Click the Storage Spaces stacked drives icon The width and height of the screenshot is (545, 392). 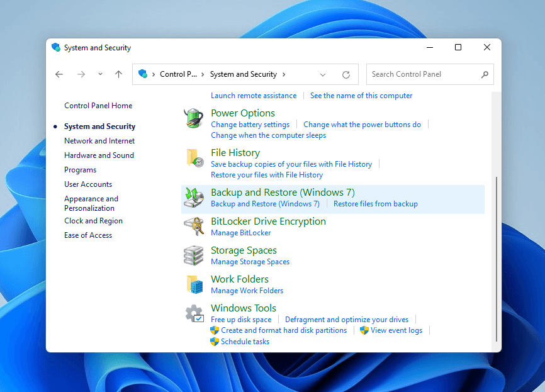194,255
